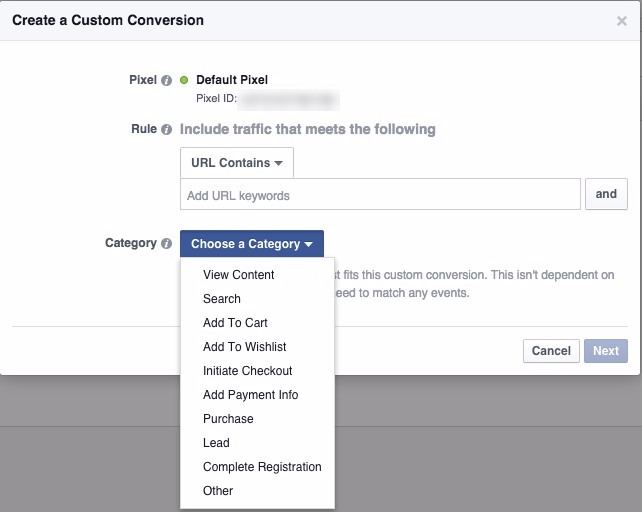
Task: Collapse the Choose a Category dropdown
Action: pos(252,244)
